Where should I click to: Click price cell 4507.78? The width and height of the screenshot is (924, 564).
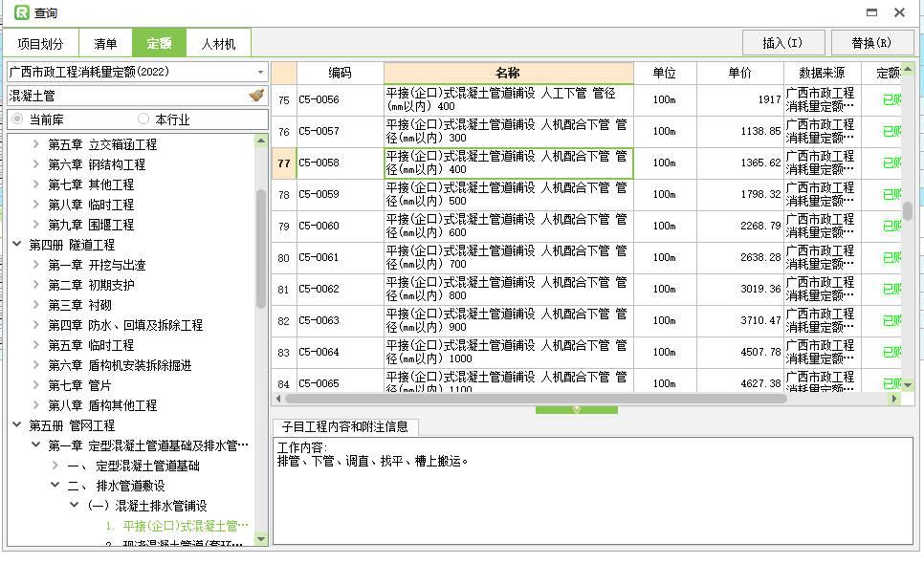pyautogui.click(x=740, y=352)
